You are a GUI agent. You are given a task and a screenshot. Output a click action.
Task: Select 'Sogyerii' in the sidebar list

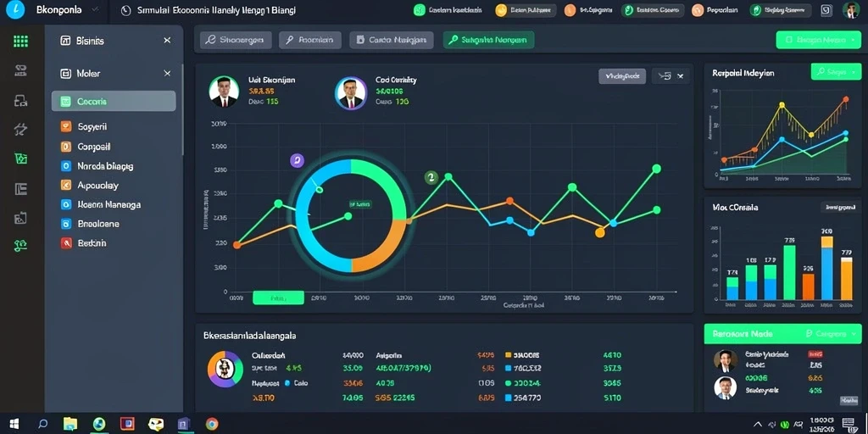[x=114, y=126]
